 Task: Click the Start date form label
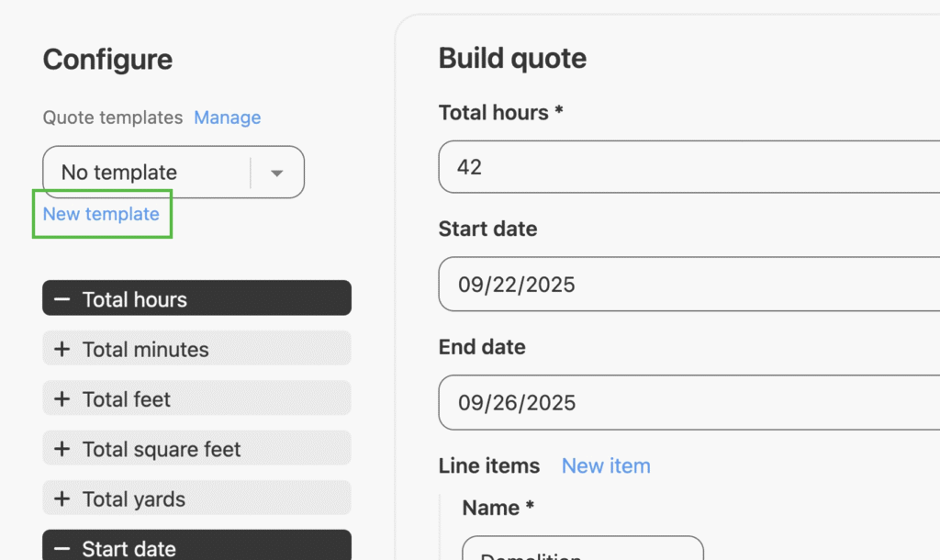487,229
